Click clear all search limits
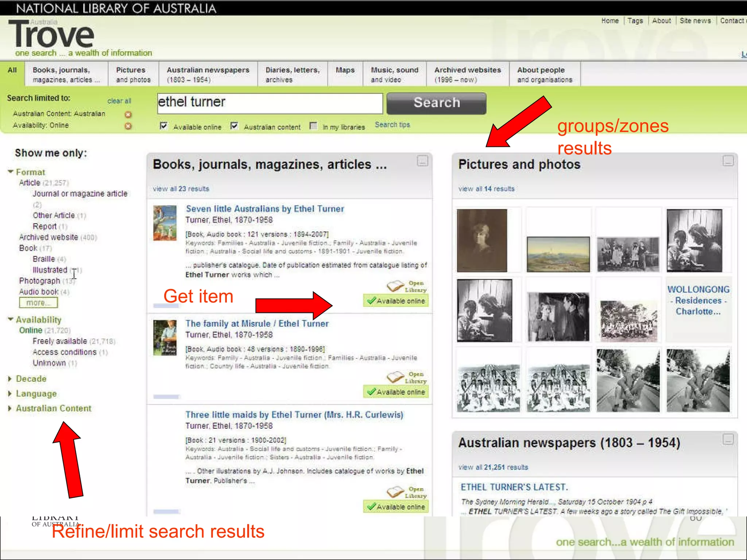Image resolution: width=747 pixels, height=560 pixels. [119, 101]
